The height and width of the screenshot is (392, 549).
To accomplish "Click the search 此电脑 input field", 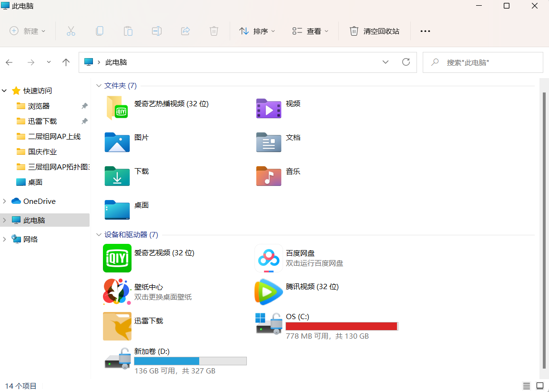I will click(x=483, y=62).
